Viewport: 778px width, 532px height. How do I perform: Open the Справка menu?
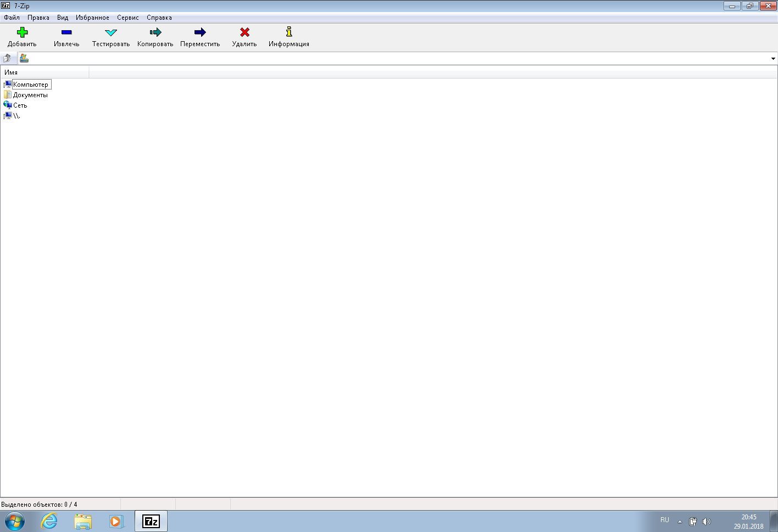[159, 18]
